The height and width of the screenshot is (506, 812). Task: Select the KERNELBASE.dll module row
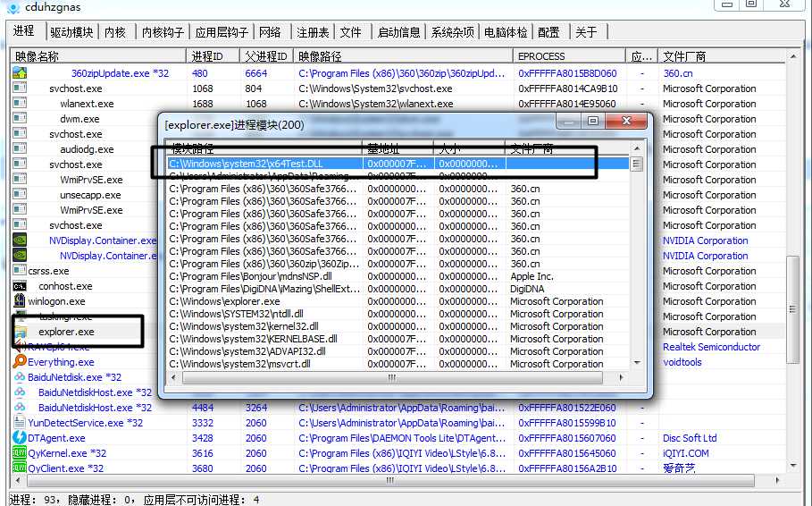tap(398, 339)
